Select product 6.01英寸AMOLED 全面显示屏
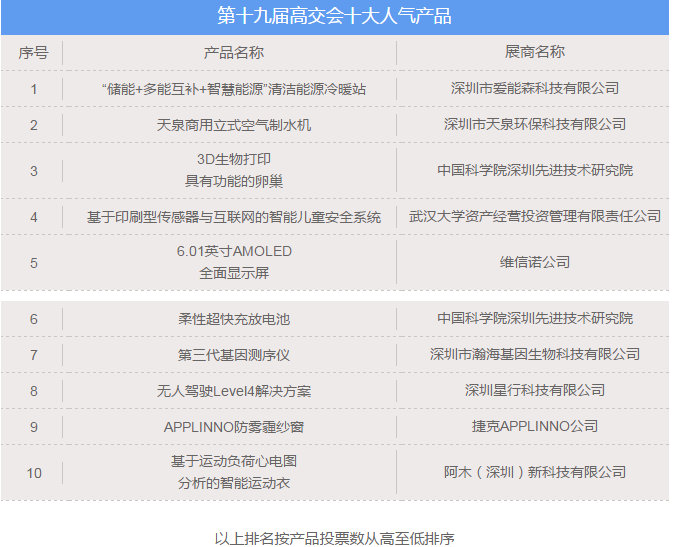Viewport: 675px width, 547px height. [x=234, y=263]
